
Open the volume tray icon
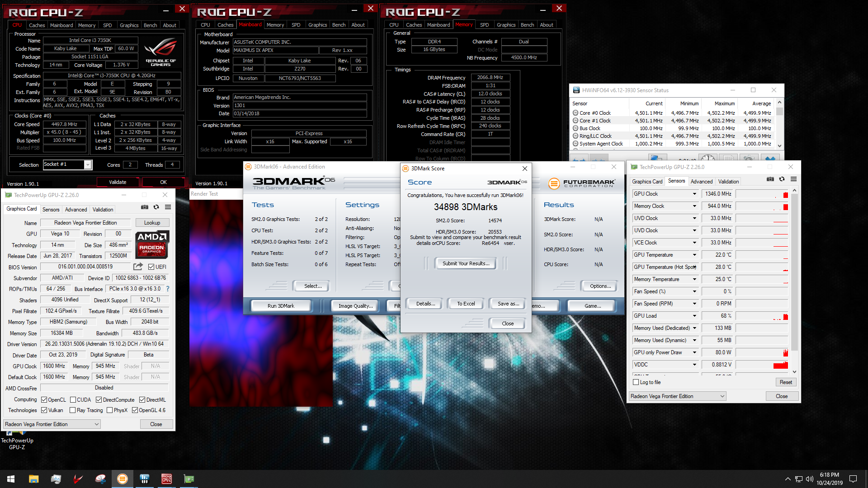click(809, 479)
